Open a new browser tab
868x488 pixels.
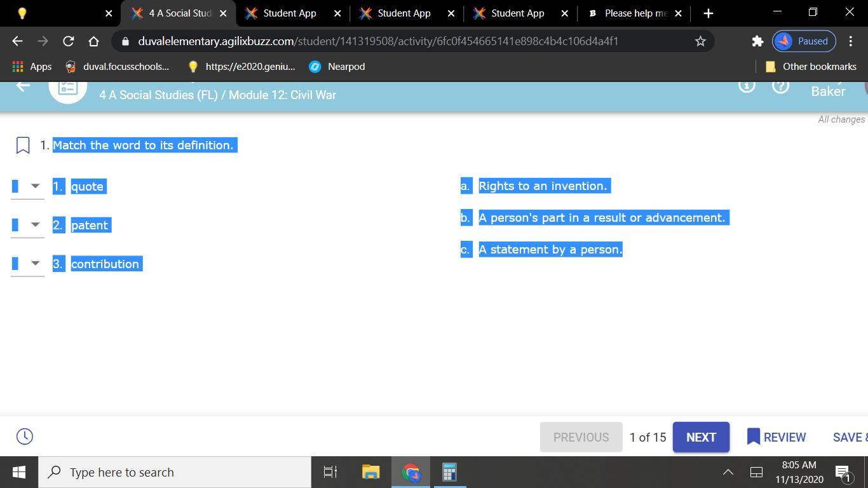[709, 13]
